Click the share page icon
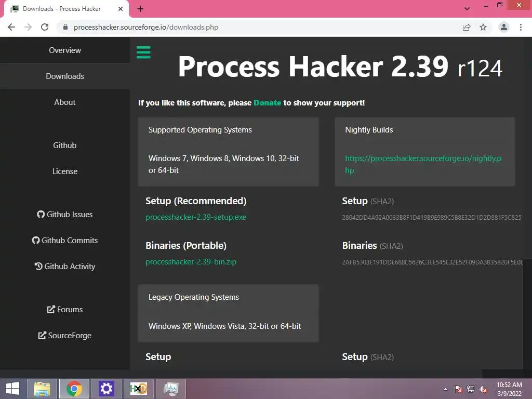This screenshot has width=532, height=399. point(467,27)
